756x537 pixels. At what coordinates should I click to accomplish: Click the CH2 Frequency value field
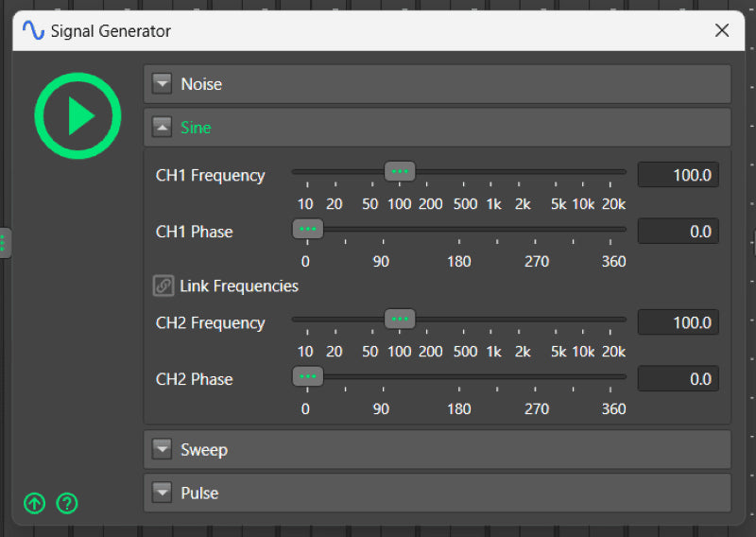pyautogui.click(x=678, y=322)
